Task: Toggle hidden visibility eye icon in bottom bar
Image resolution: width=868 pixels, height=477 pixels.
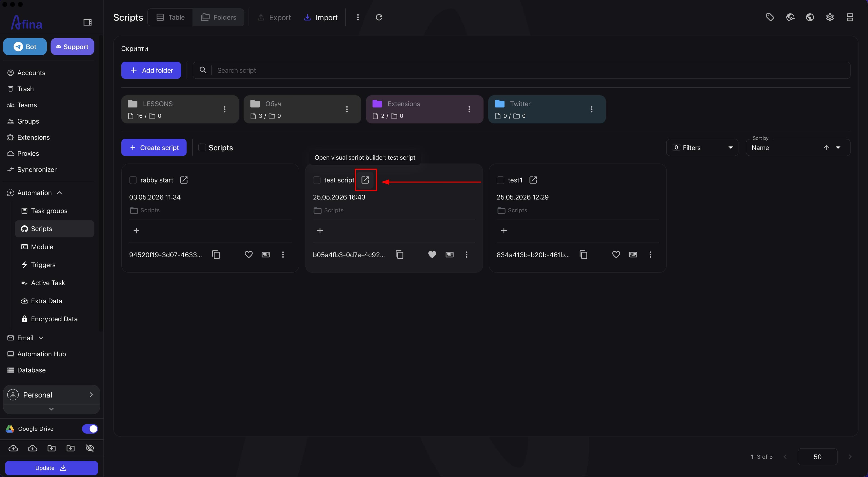Action: (90, 448)
